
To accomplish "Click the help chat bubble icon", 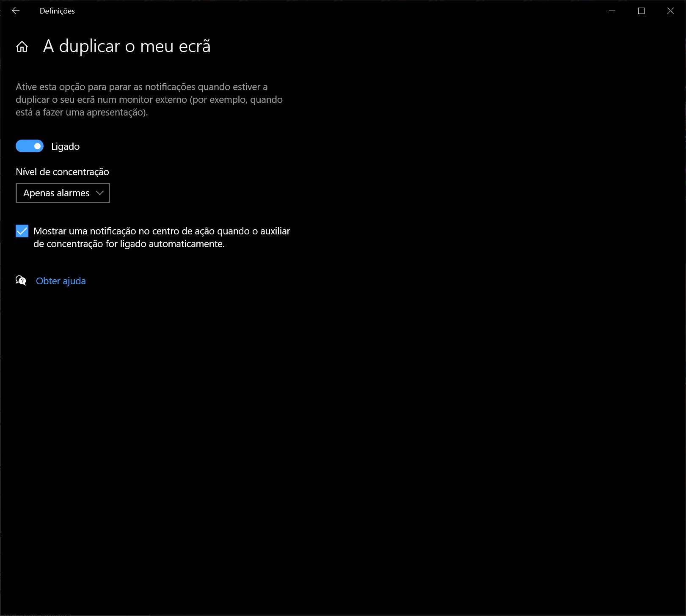I will (x=21, y=280).
